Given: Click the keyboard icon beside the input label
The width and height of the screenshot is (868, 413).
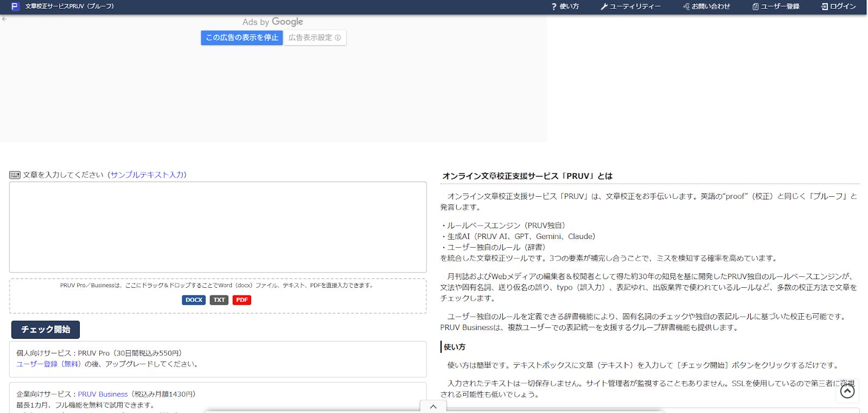Looking at the screenshot, I should (15, 175).
